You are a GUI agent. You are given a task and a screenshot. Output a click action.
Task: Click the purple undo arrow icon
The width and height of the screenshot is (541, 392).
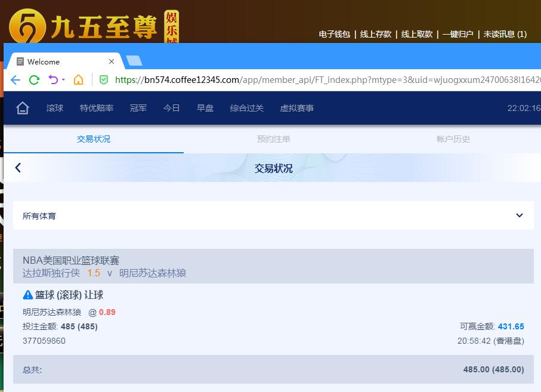coord(53,80)
